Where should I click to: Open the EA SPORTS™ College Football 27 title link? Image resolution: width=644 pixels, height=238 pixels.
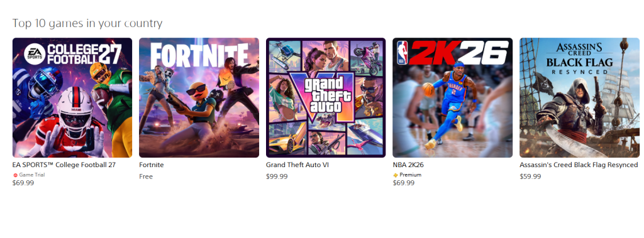point(64,165)
